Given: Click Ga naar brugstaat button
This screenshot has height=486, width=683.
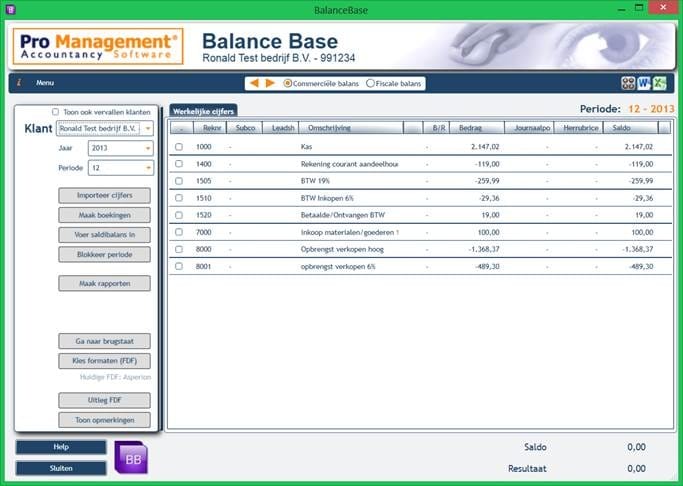Looking at the screenshot, I should pos(105,341).
